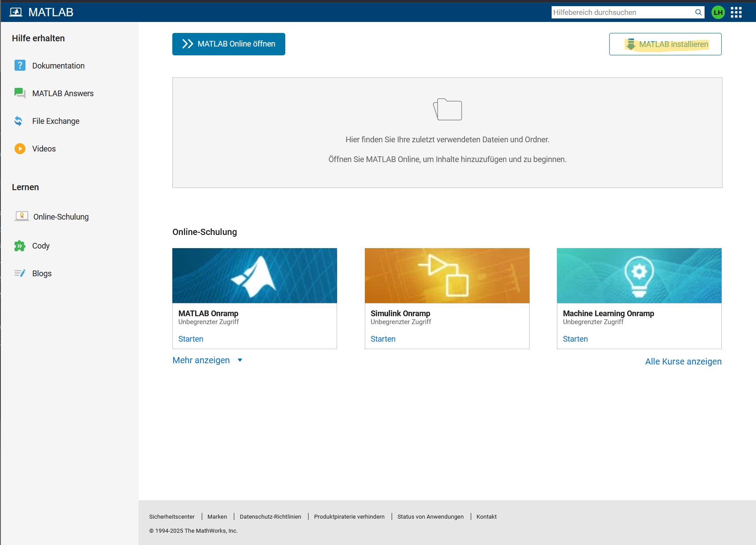Start the MATLAB Onramp course

(x=191, y=339)
